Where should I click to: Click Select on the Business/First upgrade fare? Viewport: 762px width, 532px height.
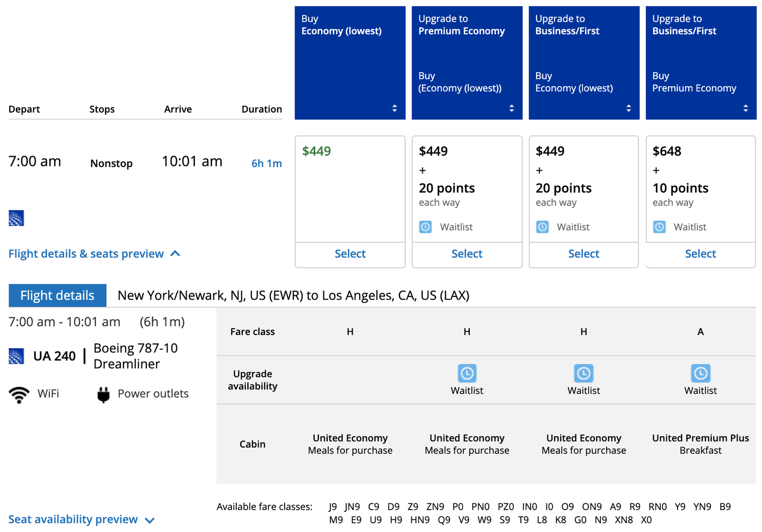coord(583,253)
